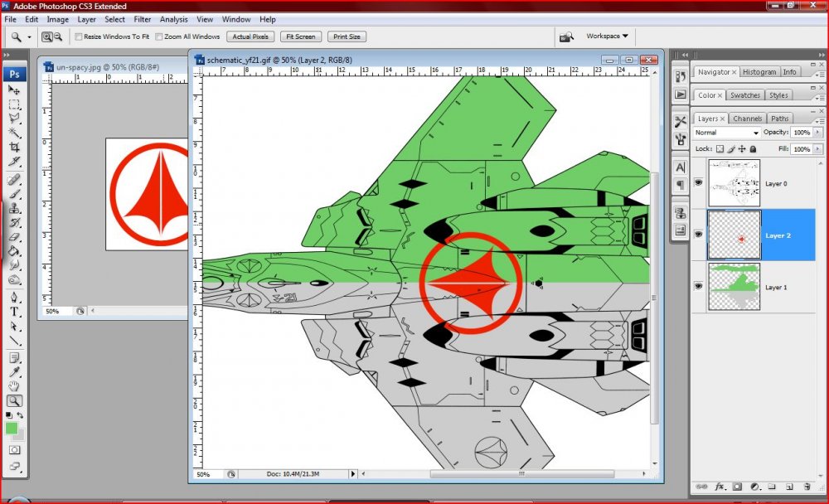Click the Zoom In magnifier option
The width and height of the screenshot is (829, 504).
pyautogui.click(x=47, y=37)
